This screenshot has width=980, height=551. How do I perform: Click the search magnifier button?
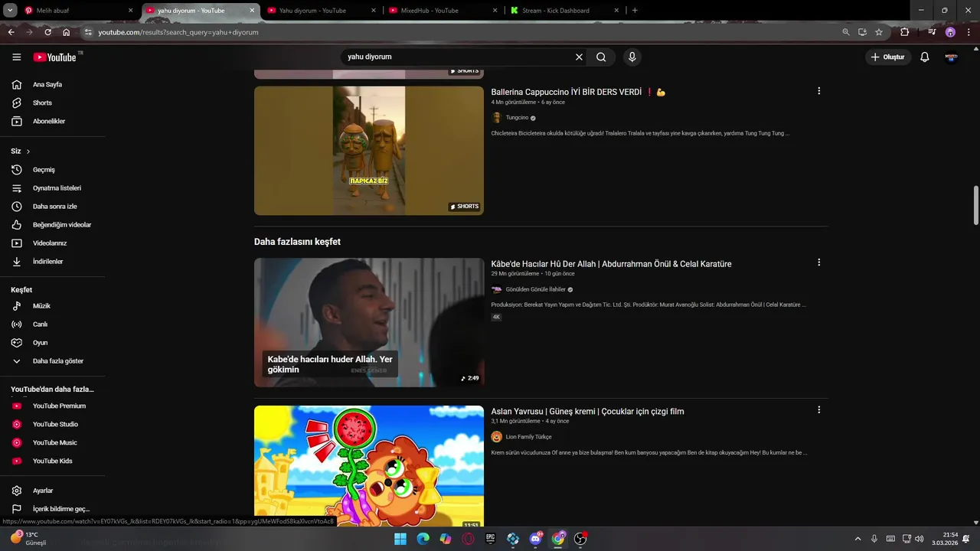click(601, 57)
